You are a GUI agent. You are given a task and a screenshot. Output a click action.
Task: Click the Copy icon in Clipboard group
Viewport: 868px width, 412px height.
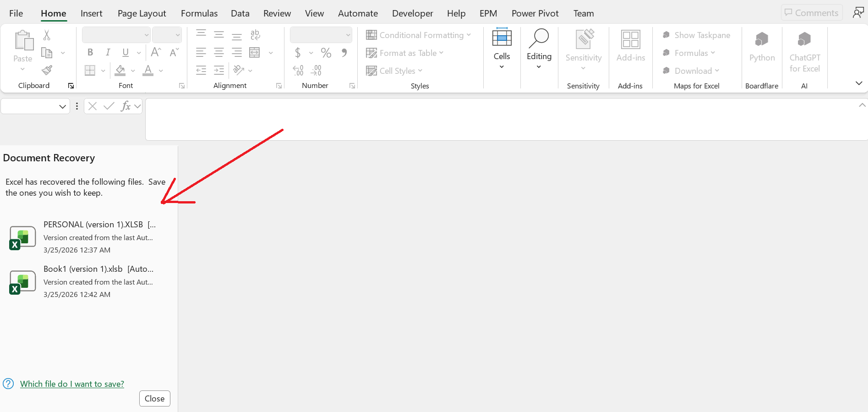[47, 53]
